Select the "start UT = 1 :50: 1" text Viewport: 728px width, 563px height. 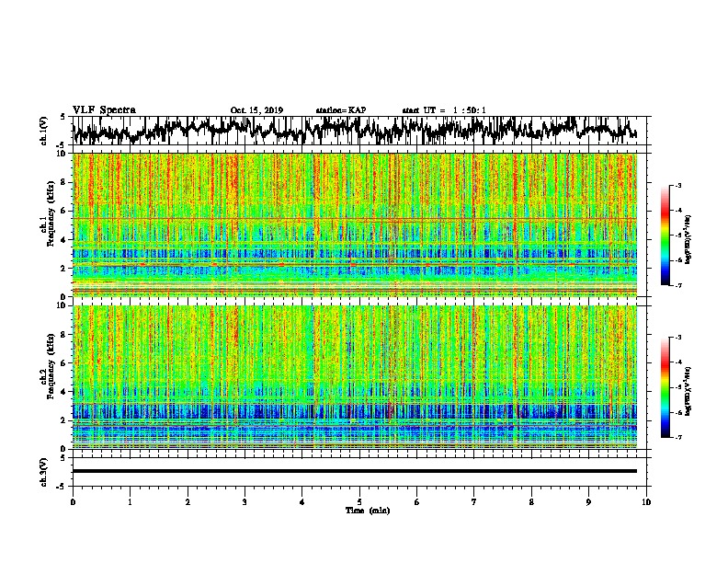(x=444, y=110)
